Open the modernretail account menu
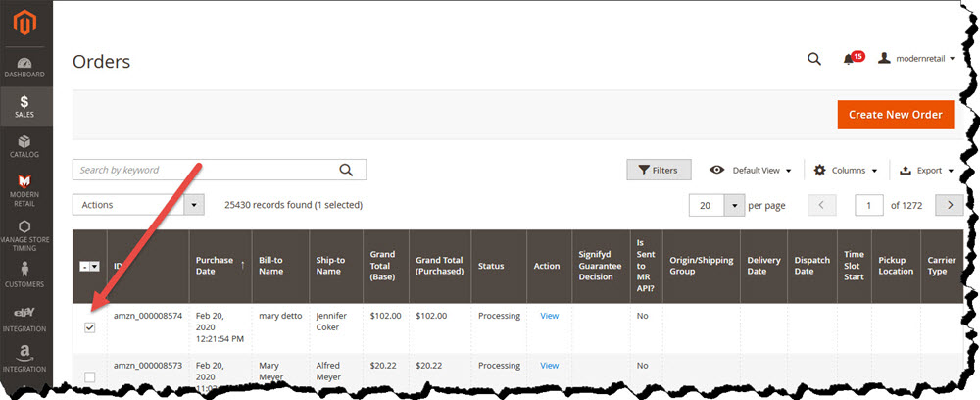 point(916,58)
